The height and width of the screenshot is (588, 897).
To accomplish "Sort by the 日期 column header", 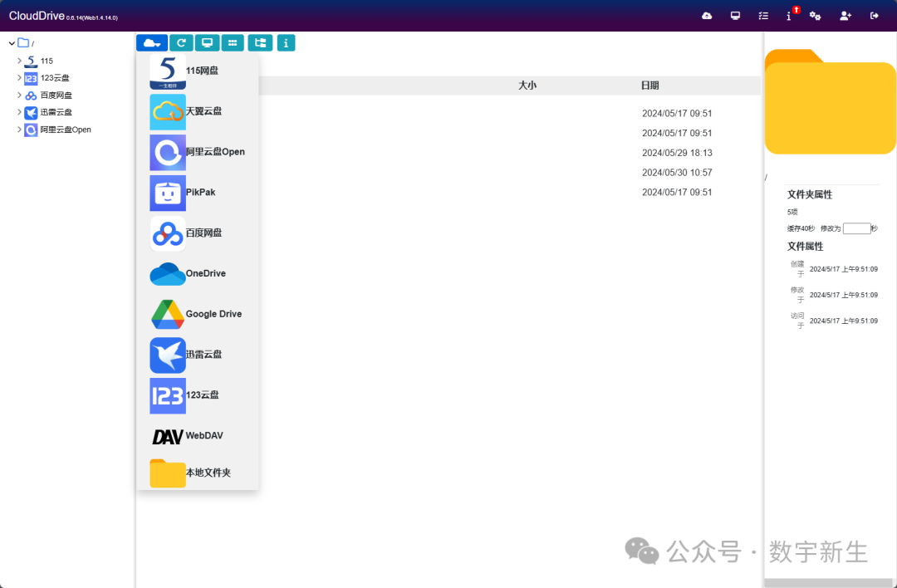I will (x=649, y=86).
